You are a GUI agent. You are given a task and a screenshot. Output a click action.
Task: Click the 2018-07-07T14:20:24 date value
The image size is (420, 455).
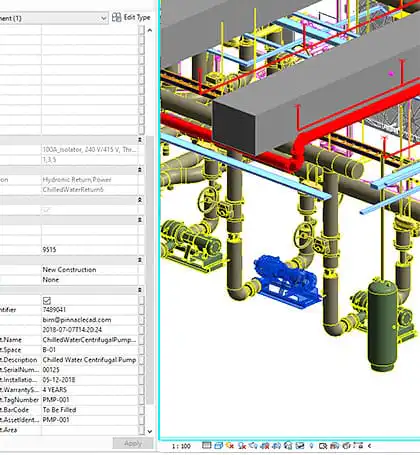click(x=72, y=330)
